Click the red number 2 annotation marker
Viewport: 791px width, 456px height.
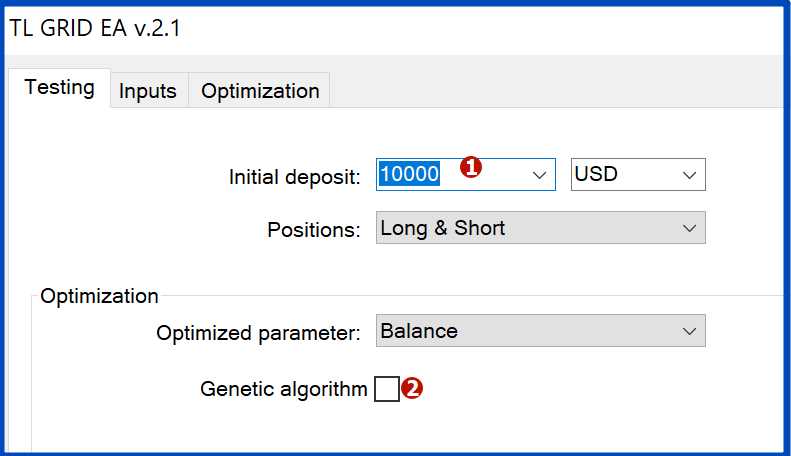point(412,389)
